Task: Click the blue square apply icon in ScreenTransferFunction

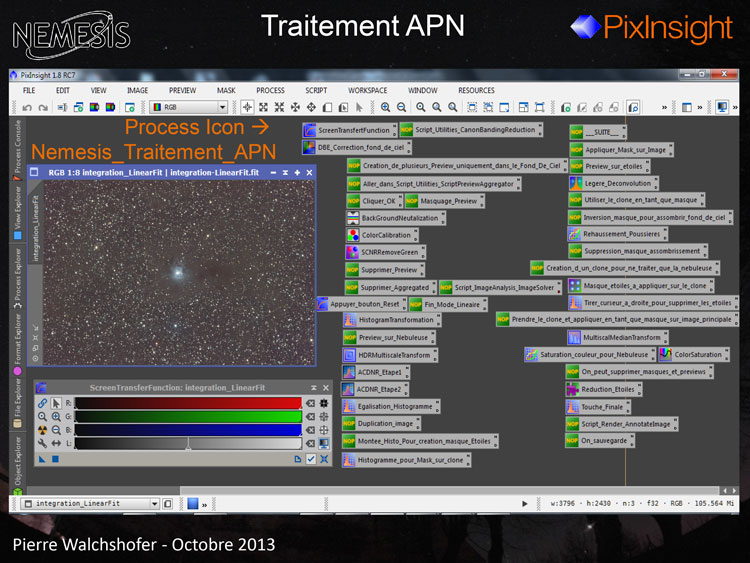Action: point(55,459)
